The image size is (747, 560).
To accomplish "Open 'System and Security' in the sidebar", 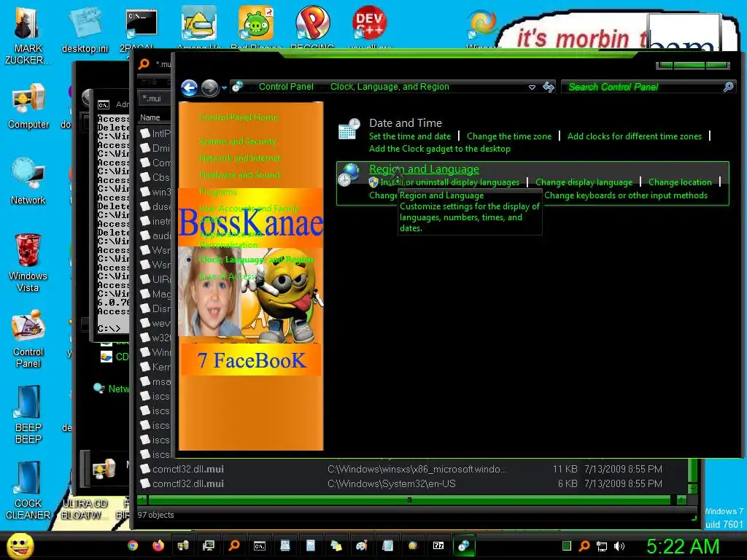I will coord(237,141).
